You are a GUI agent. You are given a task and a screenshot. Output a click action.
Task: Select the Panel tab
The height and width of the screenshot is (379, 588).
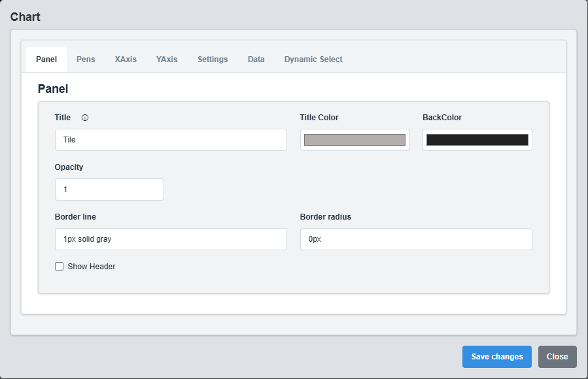tap(46, 59)
